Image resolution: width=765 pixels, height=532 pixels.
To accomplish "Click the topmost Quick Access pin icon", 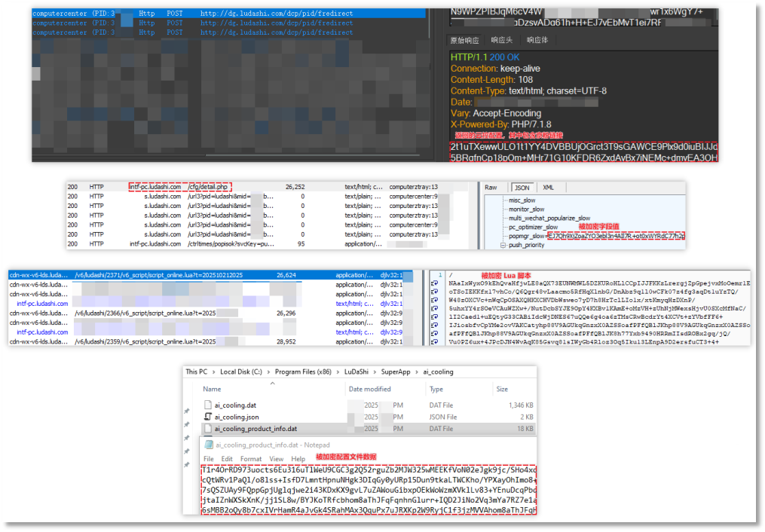I will tap(187, 411).
